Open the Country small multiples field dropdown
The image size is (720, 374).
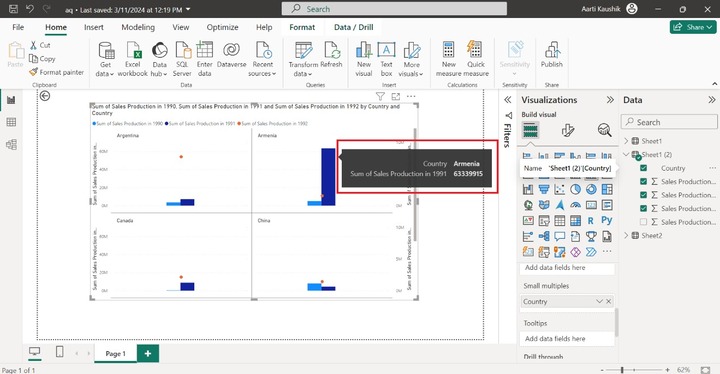(599, 301)
